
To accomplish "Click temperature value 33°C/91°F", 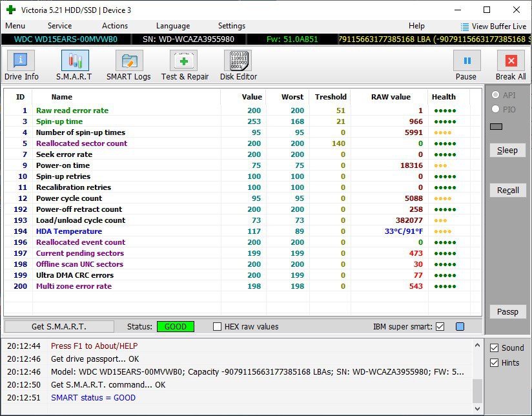I will pyautogui.click(x=404, y=231).
